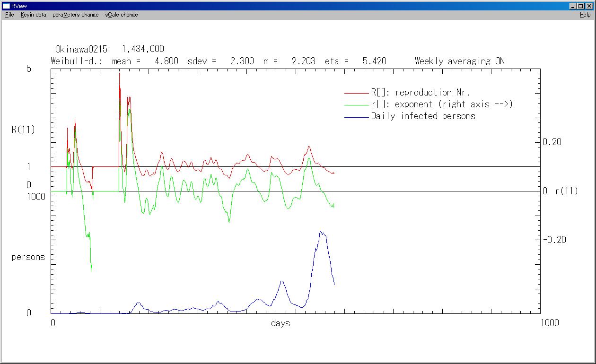
Task: Click the RView app icon in title bar
Action: click(6, 6)
